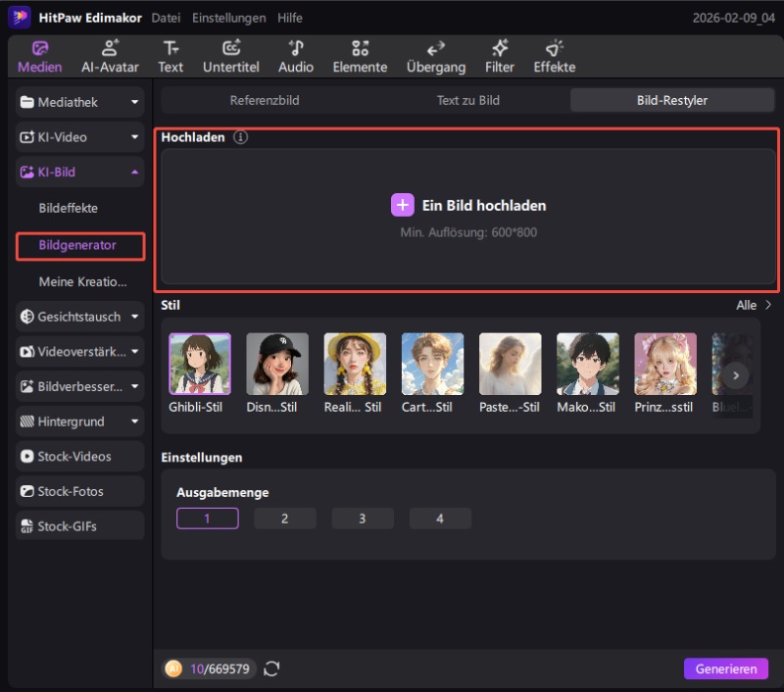
Task: Set Ausgabemenge to 2
Action: point(285,519)
